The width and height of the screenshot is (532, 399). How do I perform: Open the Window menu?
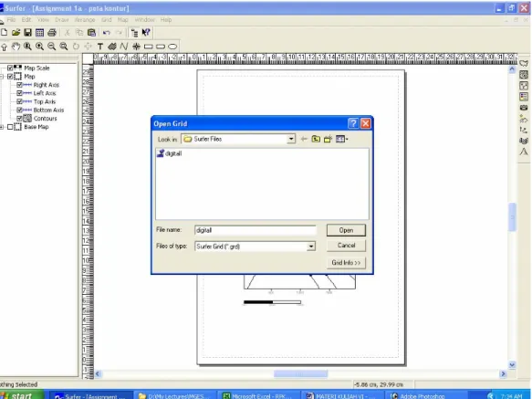pyautogui.click(x=144, y=20)
